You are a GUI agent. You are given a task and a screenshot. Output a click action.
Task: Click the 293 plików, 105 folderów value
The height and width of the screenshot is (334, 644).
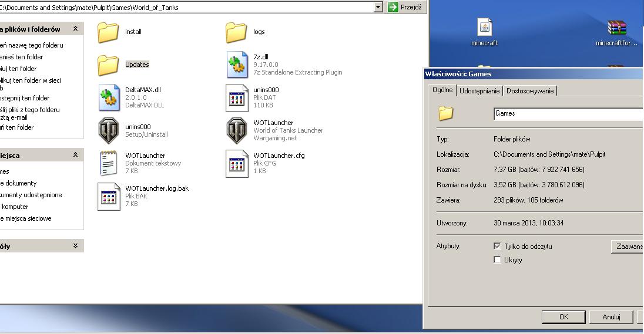coord(528,200)
